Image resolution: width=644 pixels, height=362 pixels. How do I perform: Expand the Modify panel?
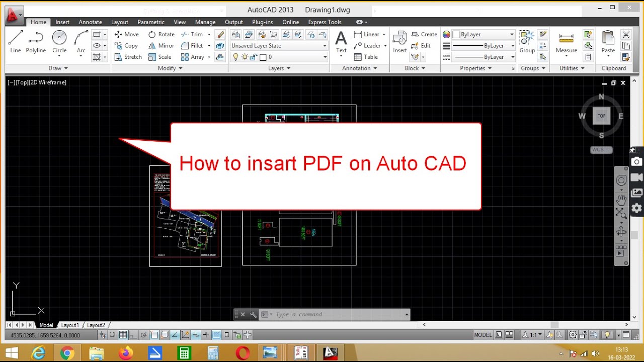tap(170, 68)
